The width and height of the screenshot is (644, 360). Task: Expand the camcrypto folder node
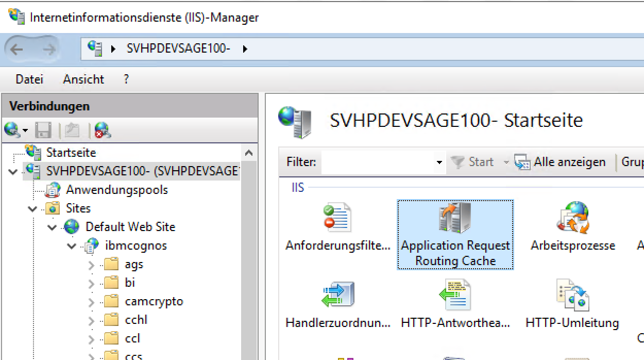coord(92,302)
